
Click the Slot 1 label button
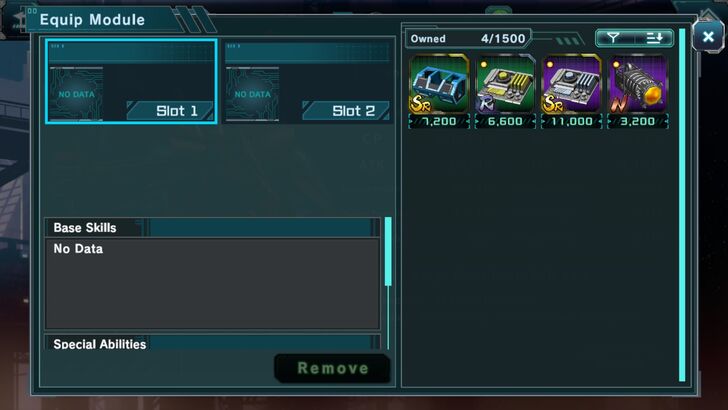click(x=170, y=111)
